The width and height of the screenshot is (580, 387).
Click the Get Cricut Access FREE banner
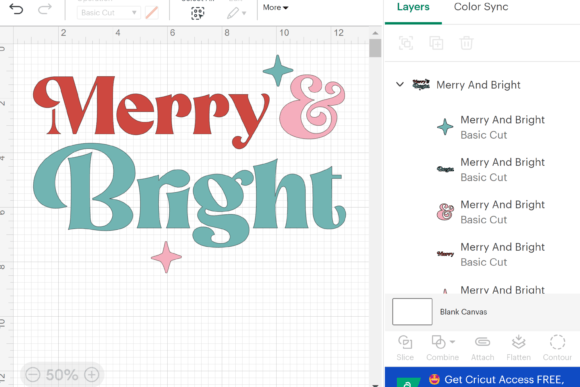point(482,377)
